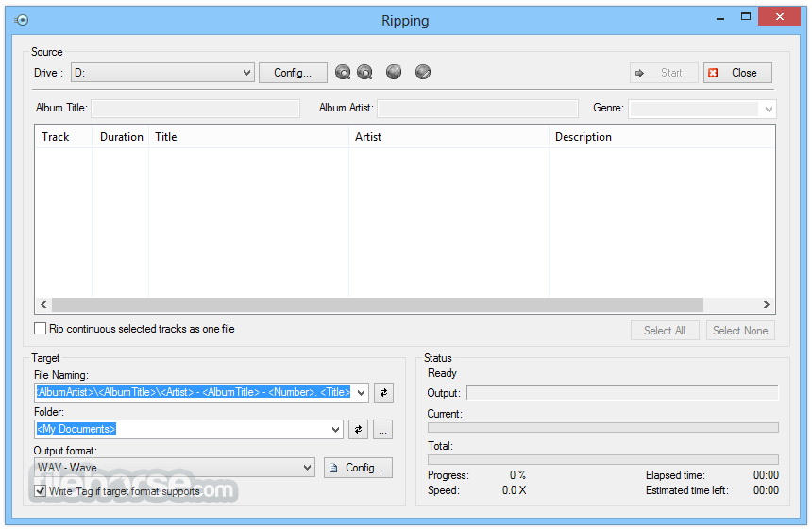Click the Current progress bar
Viewport: 812px width, 531px height.
tap(603, 427)
